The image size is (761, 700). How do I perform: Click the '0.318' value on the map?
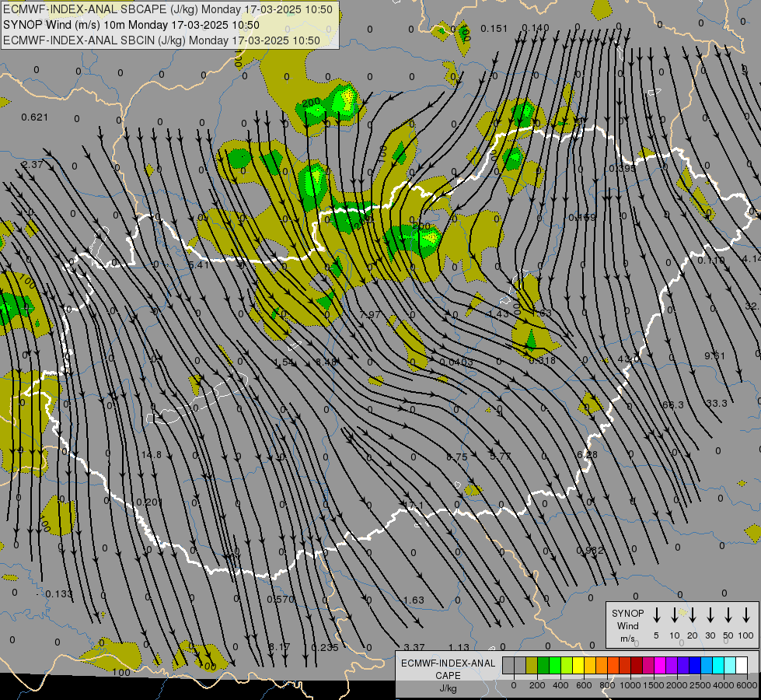(x=542, y=360)
